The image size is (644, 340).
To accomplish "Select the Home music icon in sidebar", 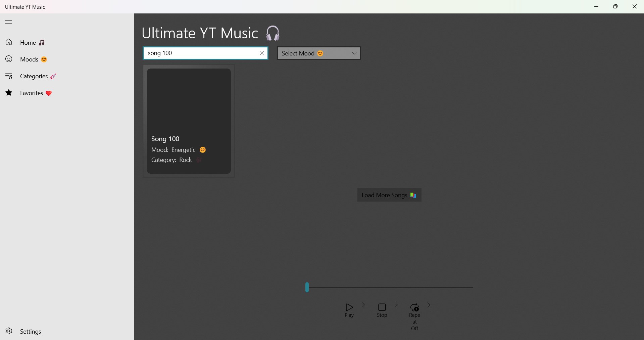I will [42, 42].
